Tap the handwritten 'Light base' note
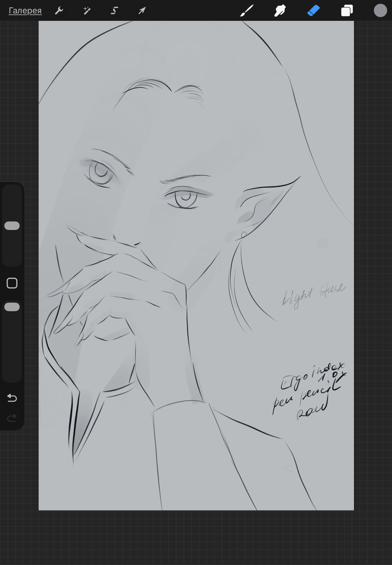392x565 pixels. pyautogui.click(x=314, y=295)
